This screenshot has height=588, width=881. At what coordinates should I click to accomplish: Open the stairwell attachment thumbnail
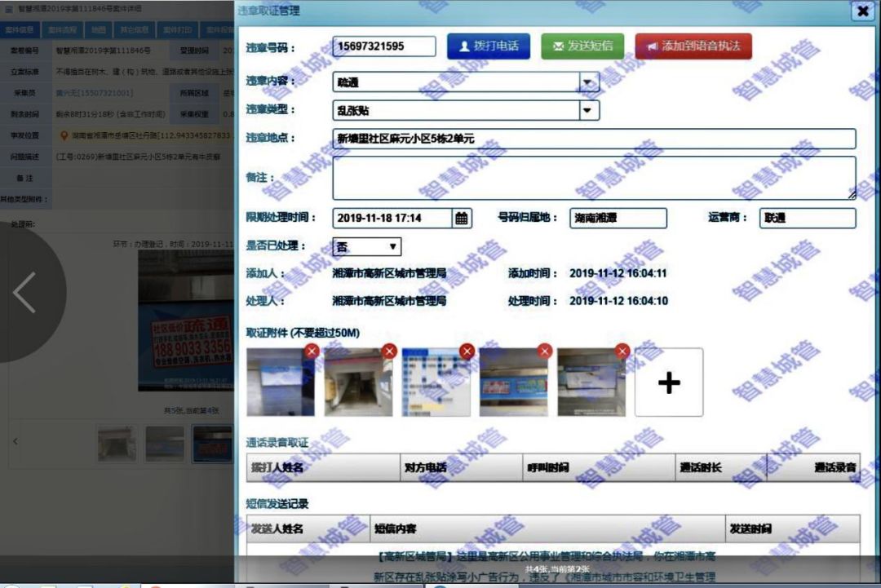pos(358,382)
